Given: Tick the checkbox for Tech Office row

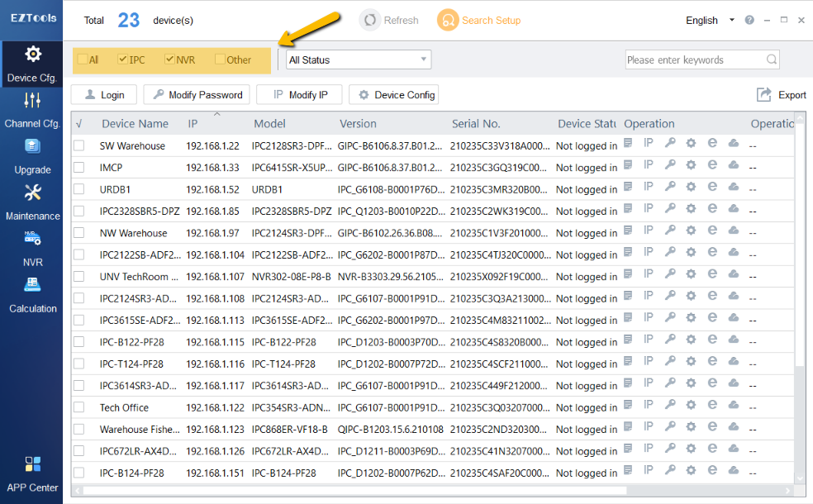Looking at the screenshot, I should pyautogui.click(x=79, y=407).
